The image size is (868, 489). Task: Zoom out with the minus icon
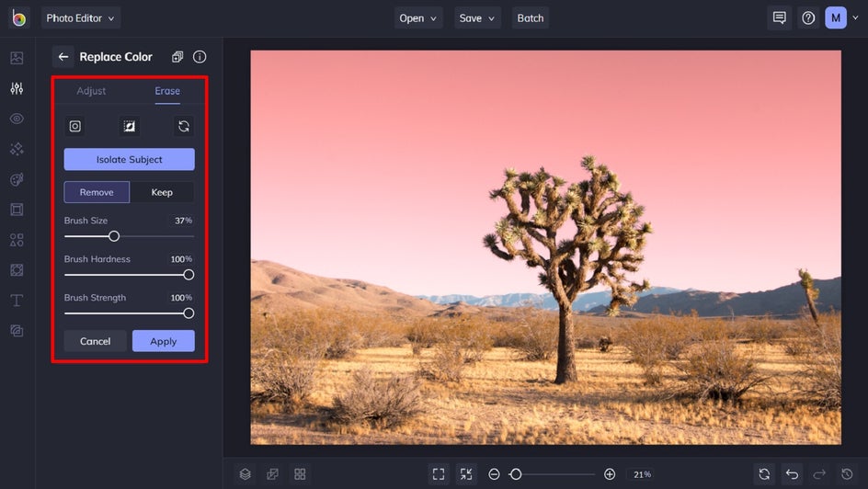tap(495, 474)
